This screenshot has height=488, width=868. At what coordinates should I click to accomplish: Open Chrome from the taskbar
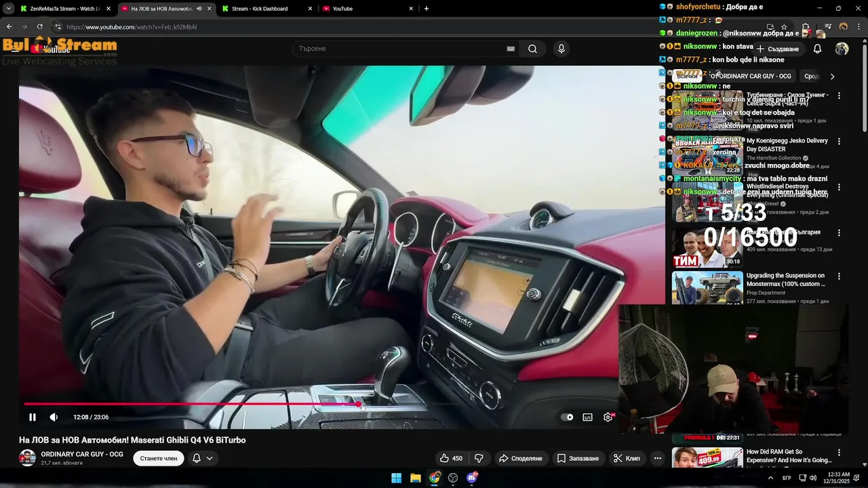pos(435,478)
